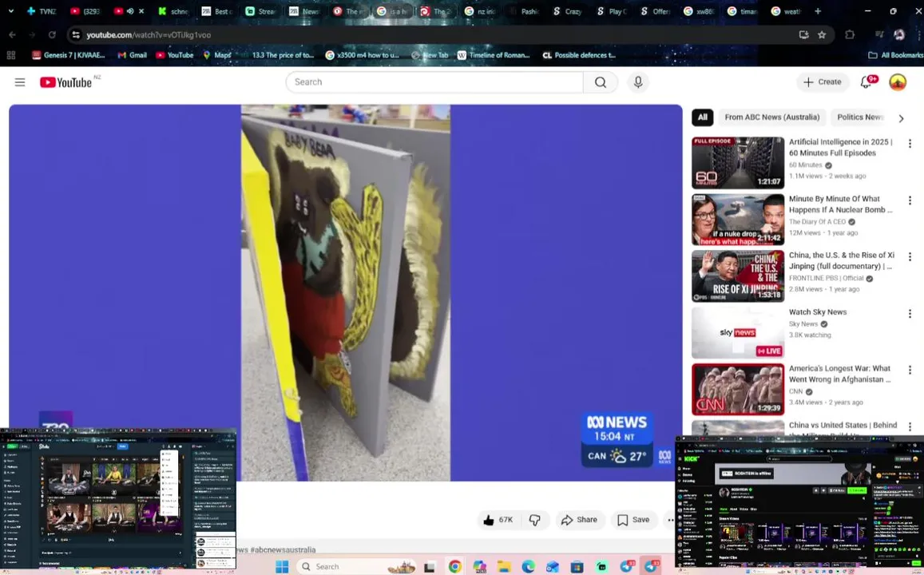Open Chrome profile avatar in toolbar
Image resolution: width=924 pixels, height=575 pixels.
pos(898,35)
